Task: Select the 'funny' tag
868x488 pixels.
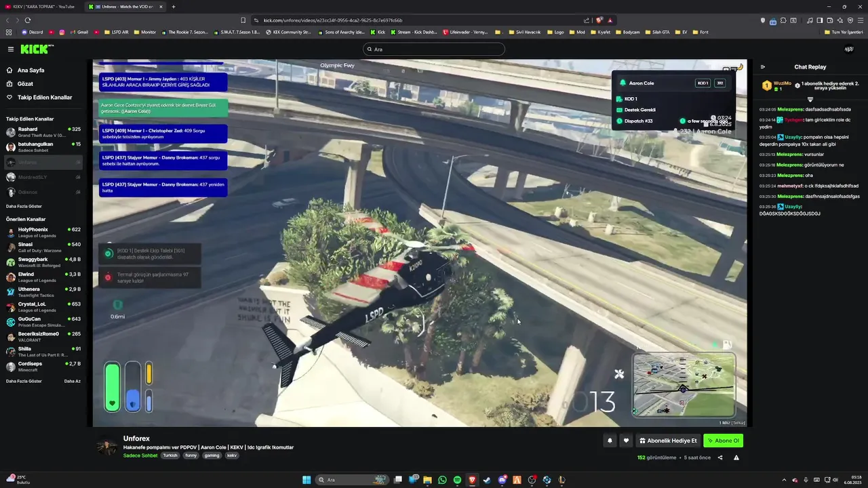Action: (191, 455)
